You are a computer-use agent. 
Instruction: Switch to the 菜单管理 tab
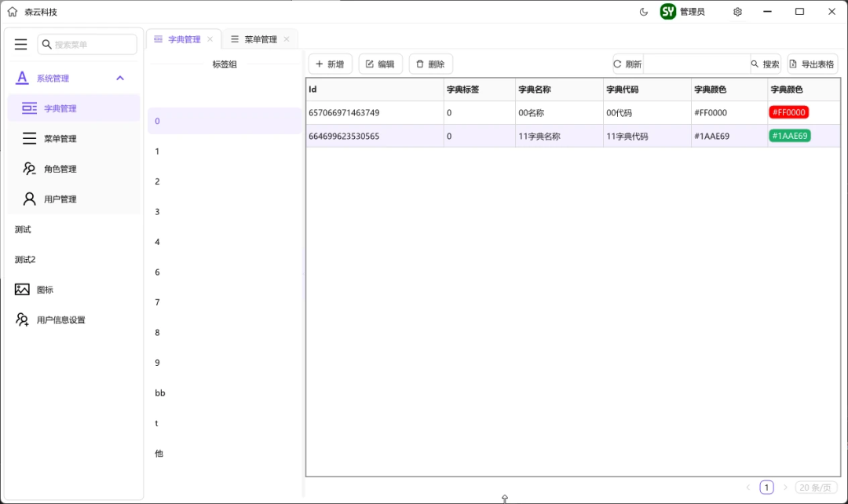[x=260, y=39]
